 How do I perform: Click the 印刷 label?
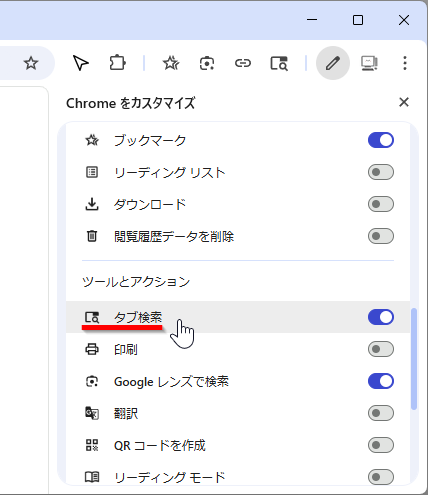click(x=126, y=349)
